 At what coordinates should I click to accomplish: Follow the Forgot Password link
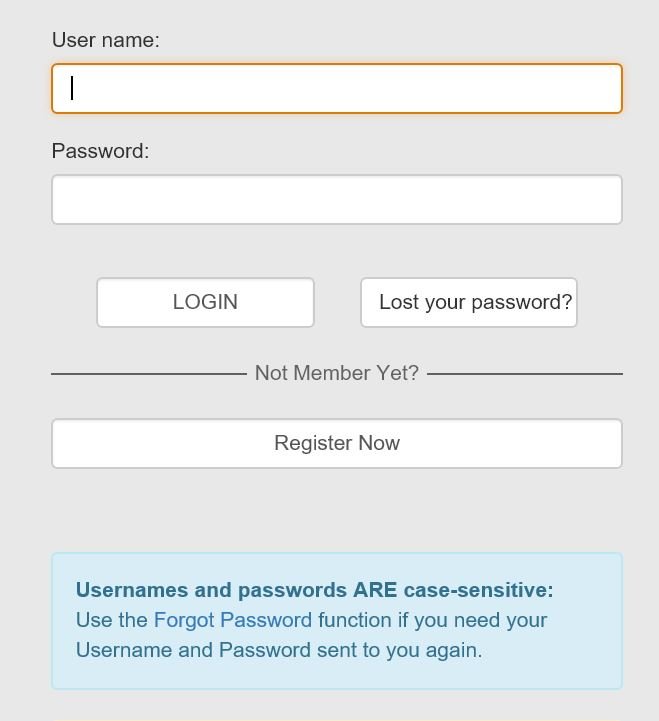click(233, 620)
